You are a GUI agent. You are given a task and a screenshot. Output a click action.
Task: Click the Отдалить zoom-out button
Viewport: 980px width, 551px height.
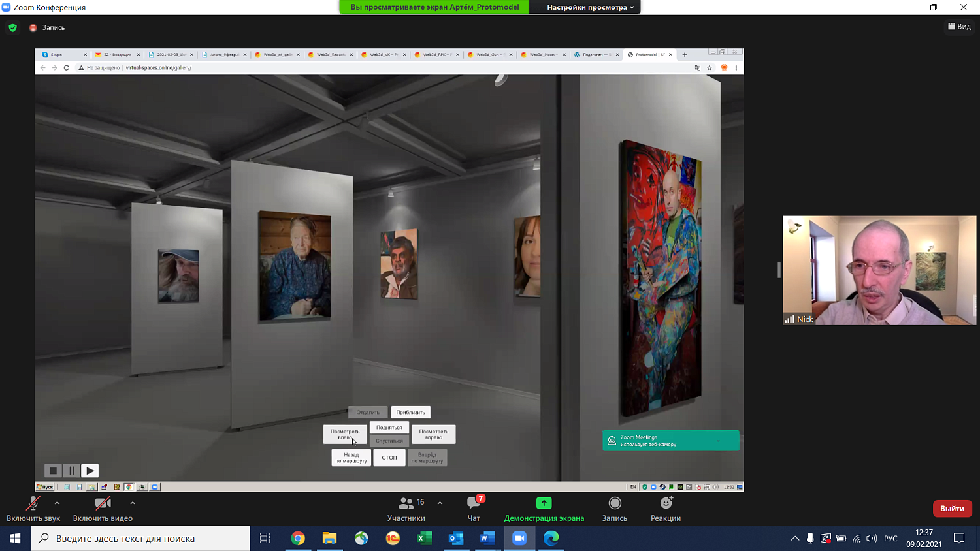368,412
